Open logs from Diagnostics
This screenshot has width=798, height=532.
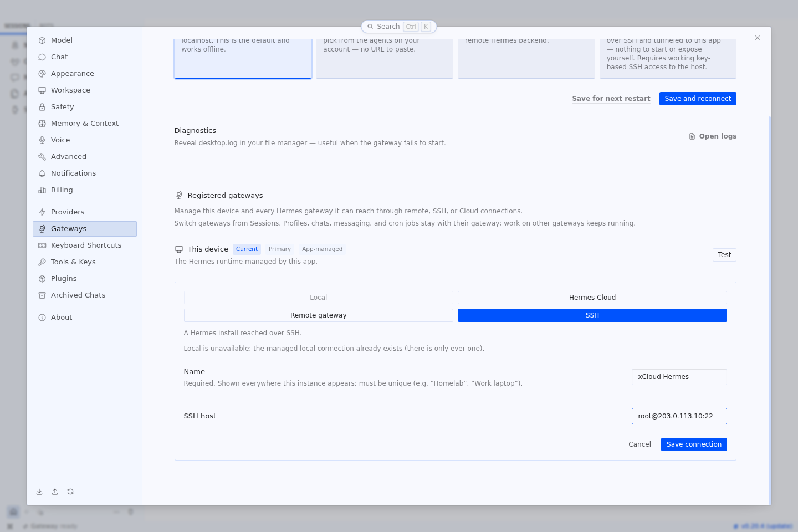[718, 136]
